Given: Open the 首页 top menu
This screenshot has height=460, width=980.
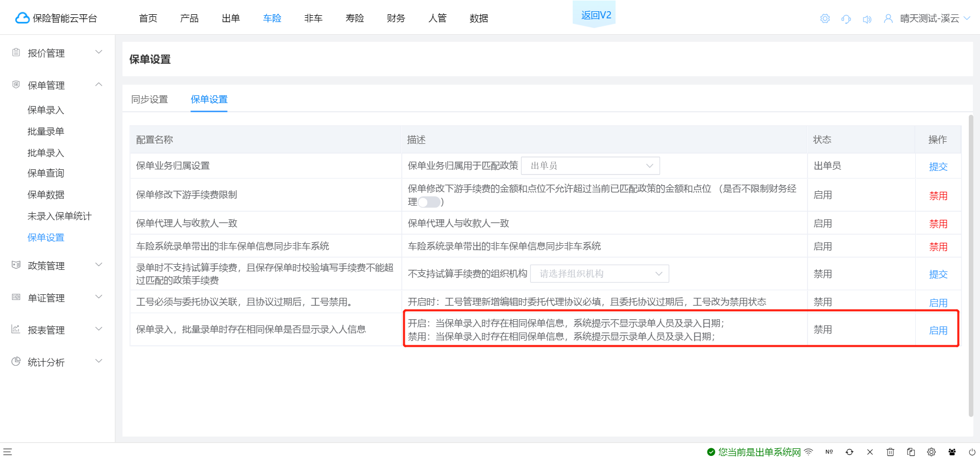Looking at the screenshot, I should tap(148, 18).
